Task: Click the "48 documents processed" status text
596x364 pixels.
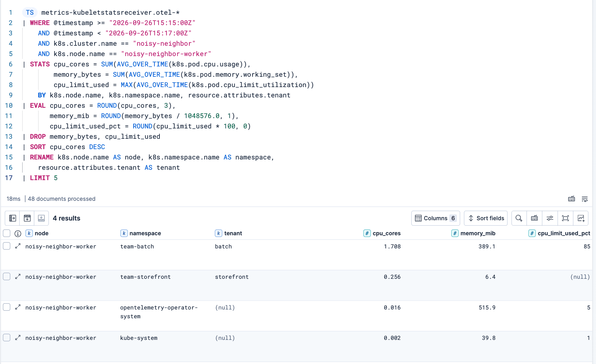Action: (61, 199)
